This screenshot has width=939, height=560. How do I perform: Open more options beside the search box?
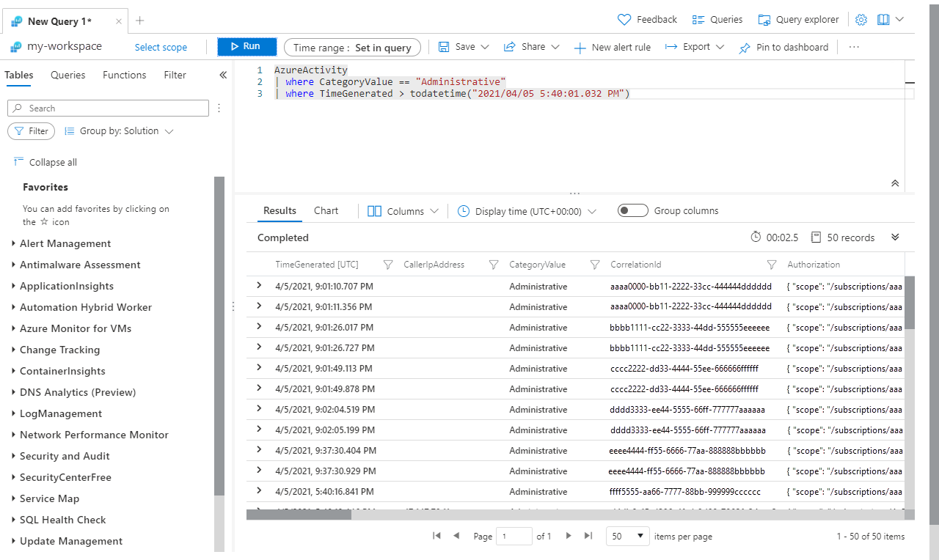[x=219, y=108]
